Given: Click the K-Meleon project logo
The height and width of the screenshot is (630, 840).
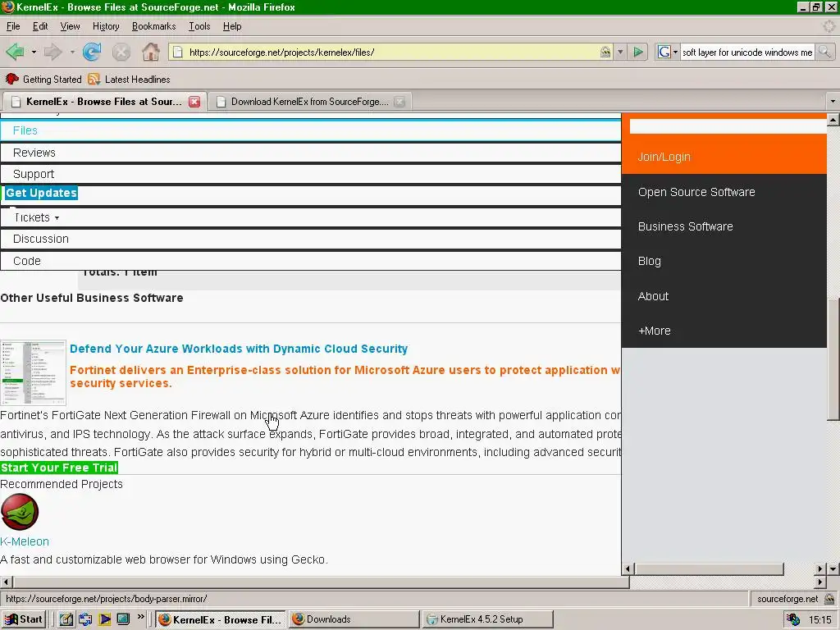Looking at the screenshot, I should [20, 512].
